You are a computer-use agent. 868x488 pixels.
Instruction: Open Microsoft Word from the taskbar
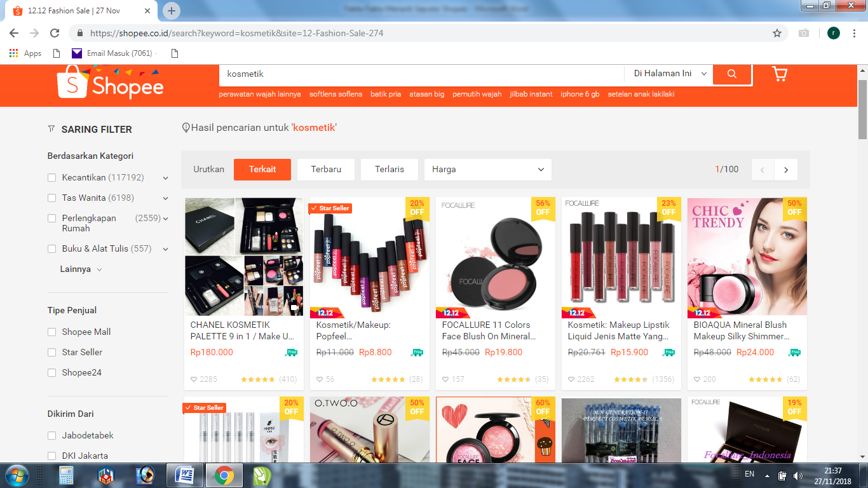point(185,475)
